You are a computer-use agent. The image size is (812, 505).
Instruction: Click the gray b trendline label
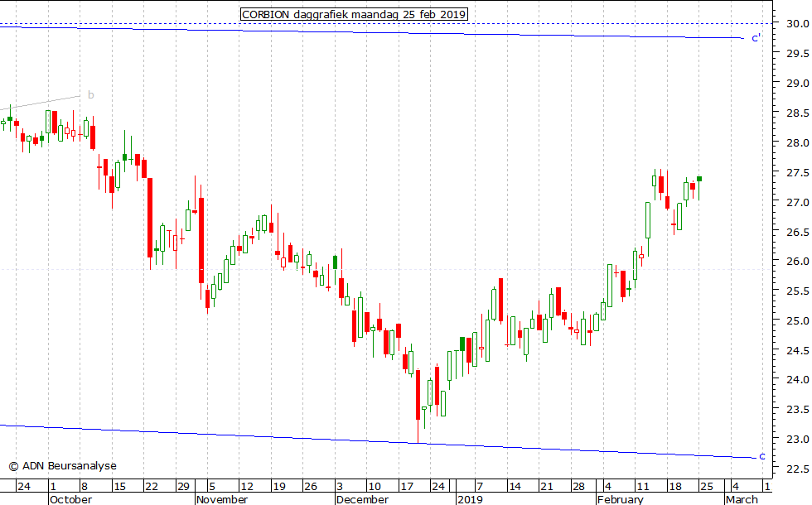coord(91,94)
